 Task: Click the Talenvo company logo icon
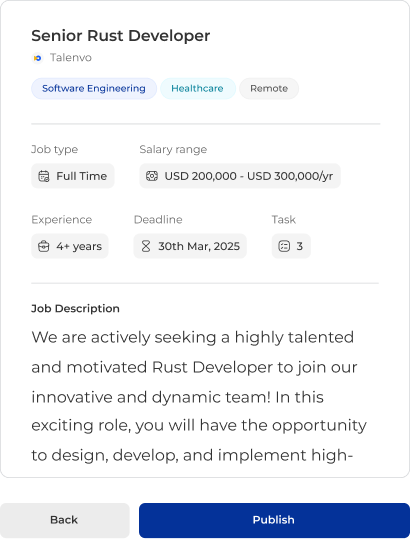[x=37, y=58]
